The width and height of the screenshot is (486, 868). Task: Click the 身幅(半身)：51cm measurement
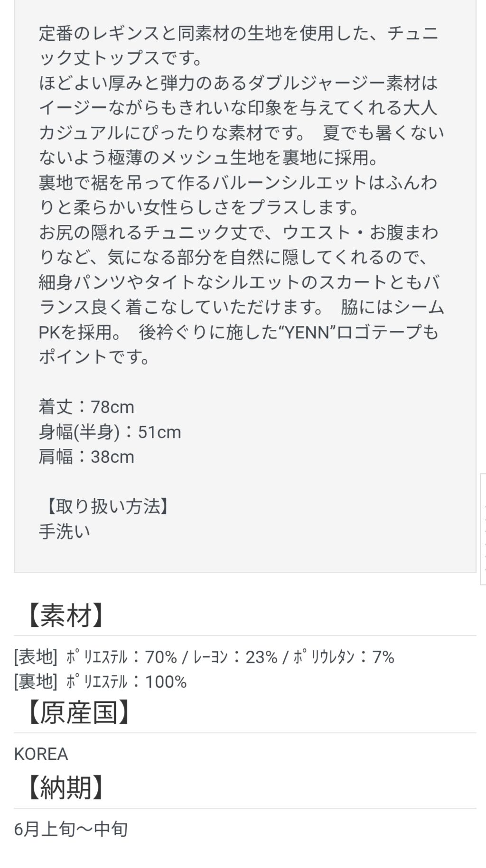(110, 432)
